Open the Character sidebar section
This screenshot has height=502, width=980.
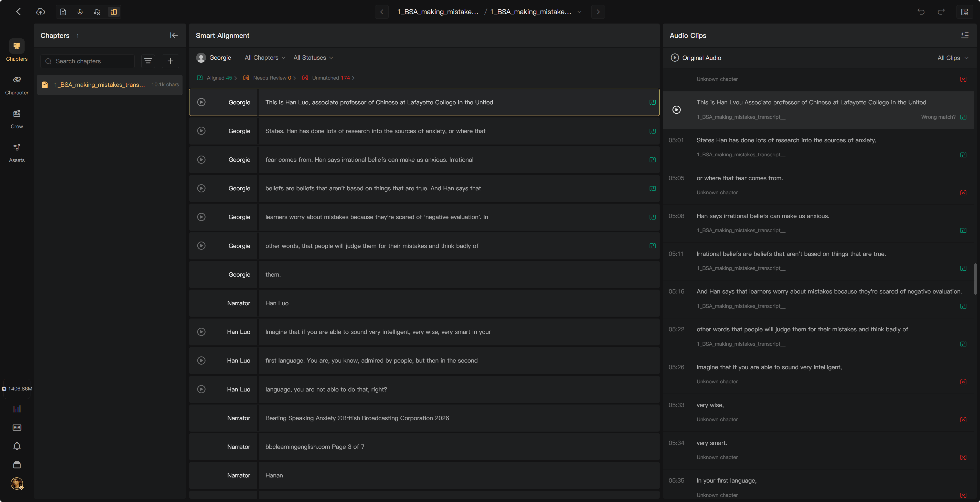coord(17,85)
